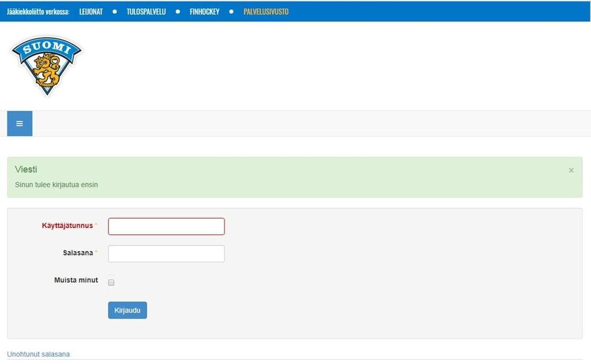Go to TULOSPALVELU in top bar
Viewport: 591px width, 364px height.
click(146, 12)
